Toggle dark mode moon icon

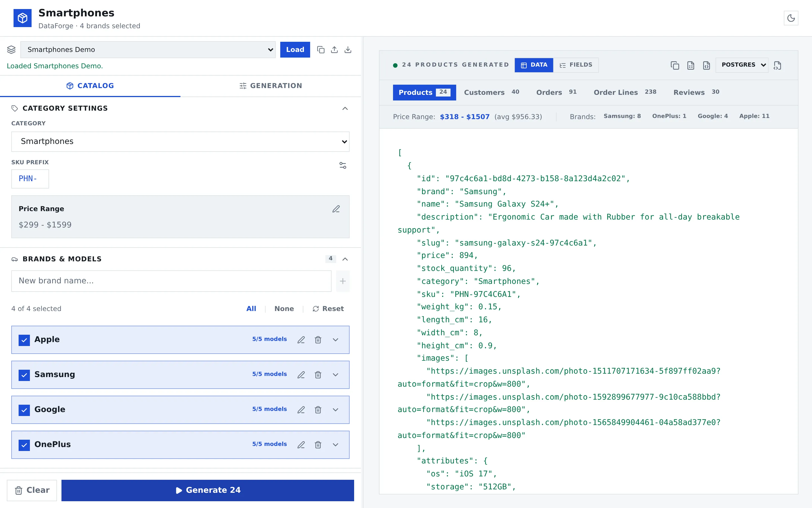pos(791,18)
